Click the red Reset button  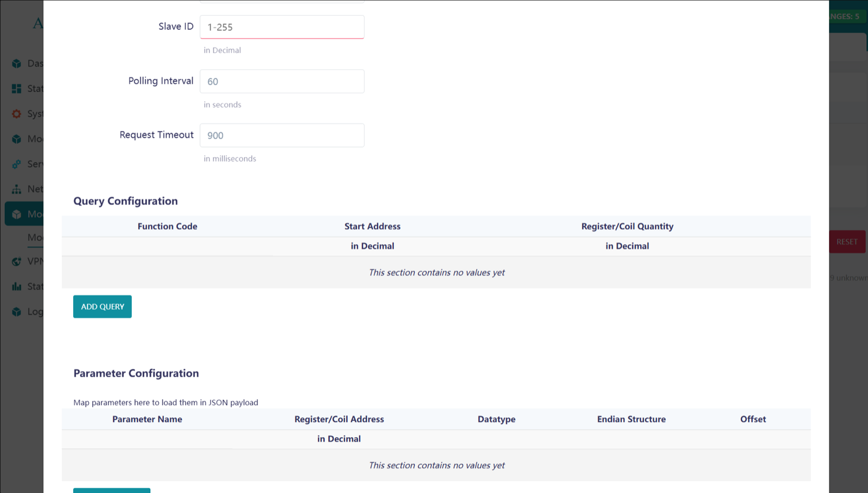point(847,242)
